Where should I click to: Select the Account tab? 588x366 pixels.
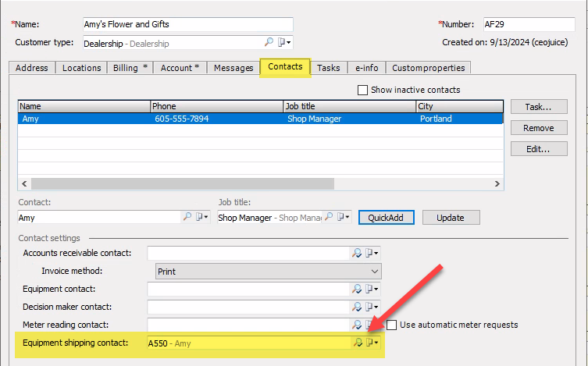(x=180, y=68)
